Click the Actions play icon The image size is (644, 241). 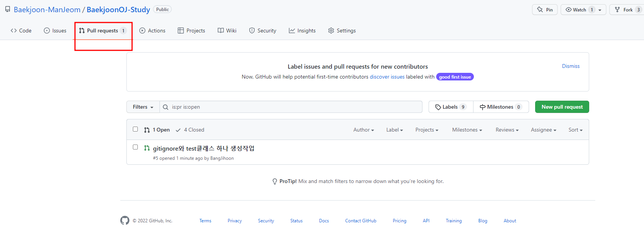click(142, 31)
